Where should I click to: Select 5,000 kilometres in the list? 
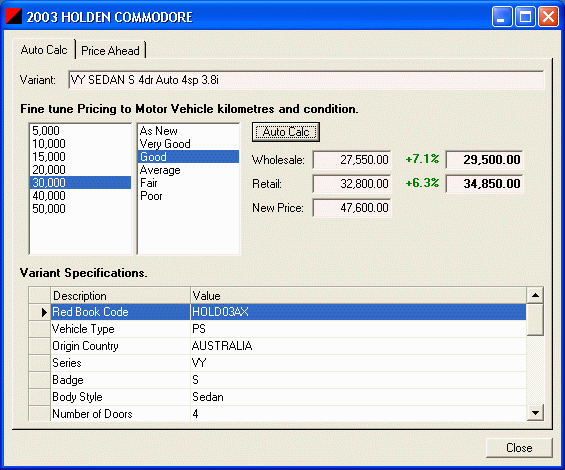pos(80,130)
